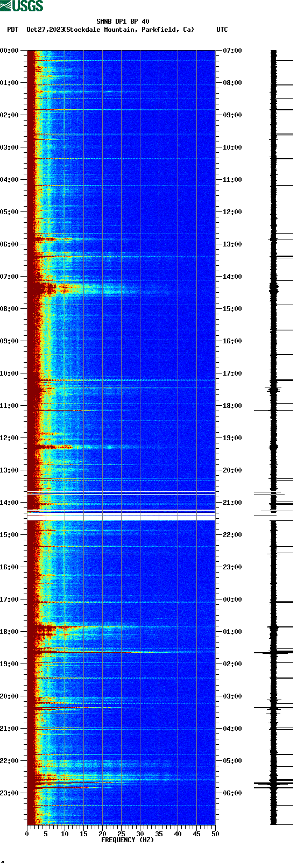Click the '09:00' label on PDT axis
Image resolution: width=297 pixels, height=868 pixels.
tap(10, 341)
